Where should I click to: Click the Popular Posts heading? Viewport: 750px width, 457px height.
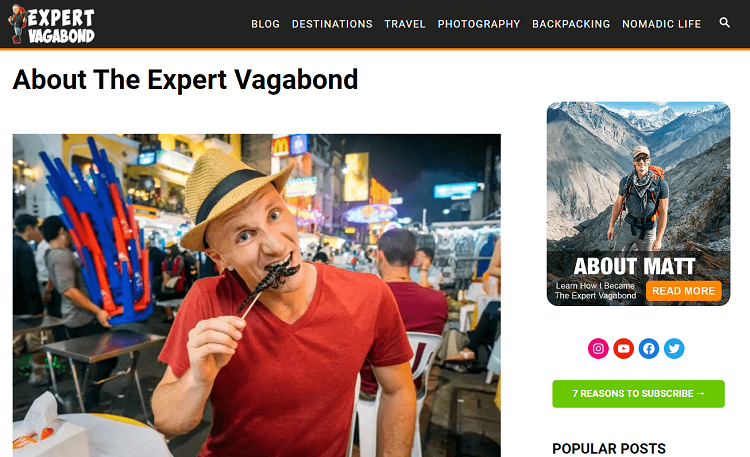tap(609, 448)
